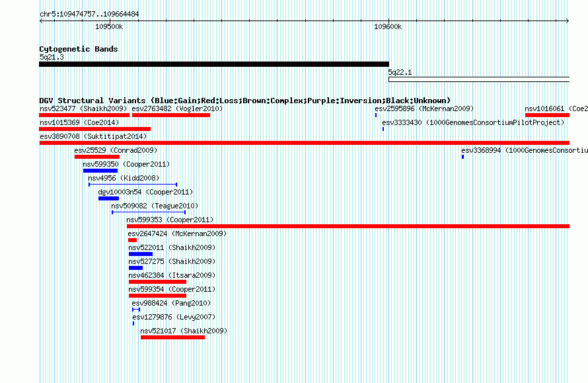Open esv3333430 (1000GenomesConsortiumPilotProject) label
The image size is (588, 383).
(x=473, y=122)
